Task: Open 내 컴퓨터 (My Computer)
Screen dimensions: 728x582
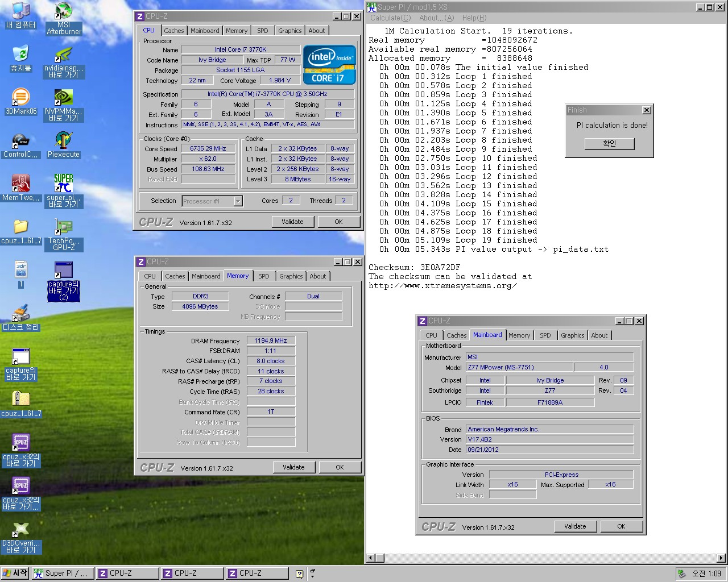Action: tap(21, 10)
